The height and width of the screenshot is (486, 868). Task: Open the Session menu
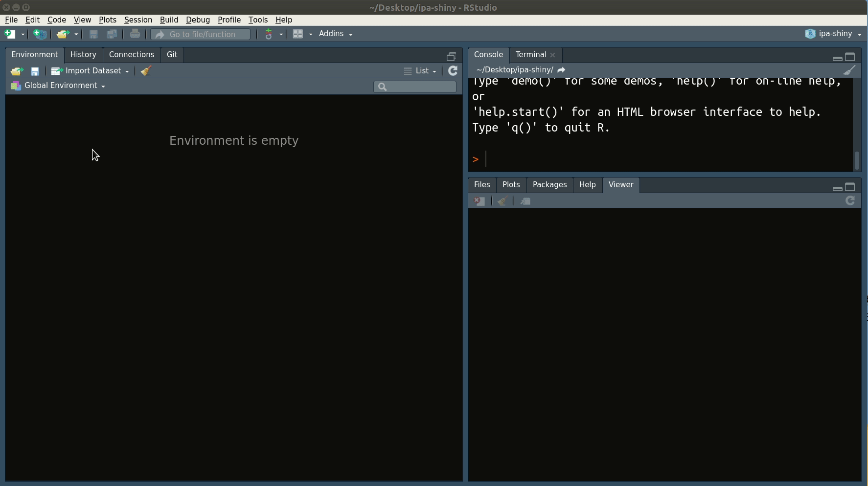(138, 20)
